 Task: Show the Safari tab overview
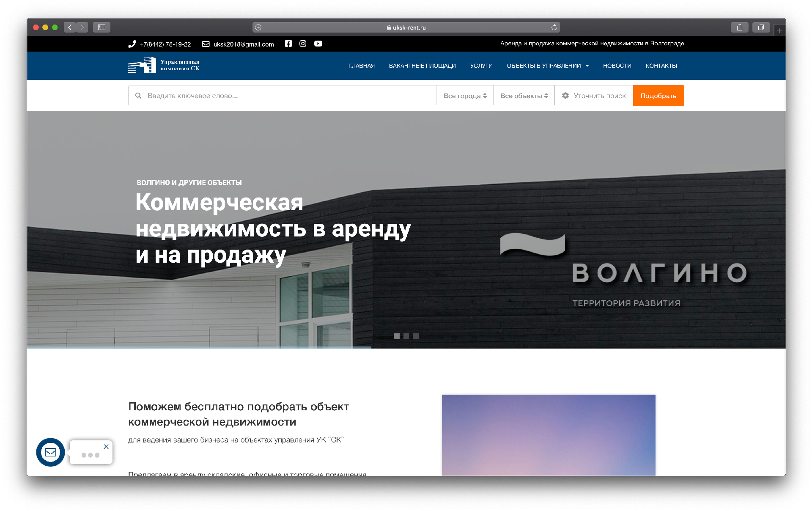(x=761, y=27)
